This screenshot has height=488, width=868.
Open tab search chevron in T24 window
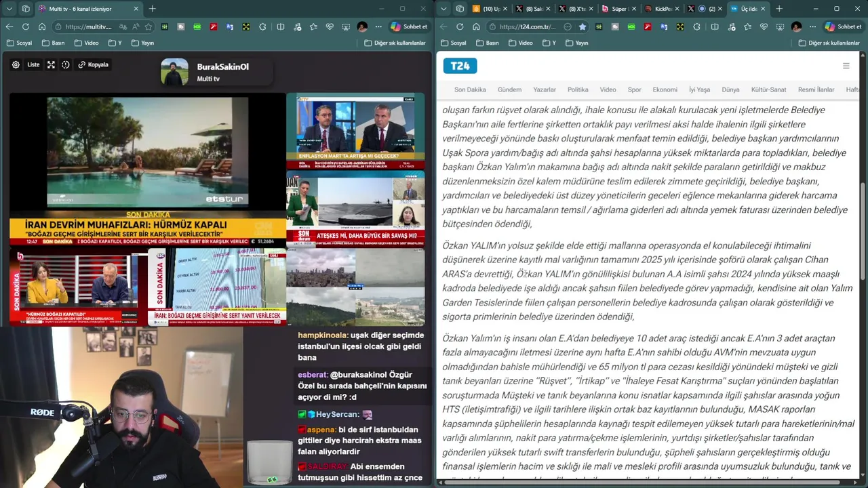click(x=443, y=9)
